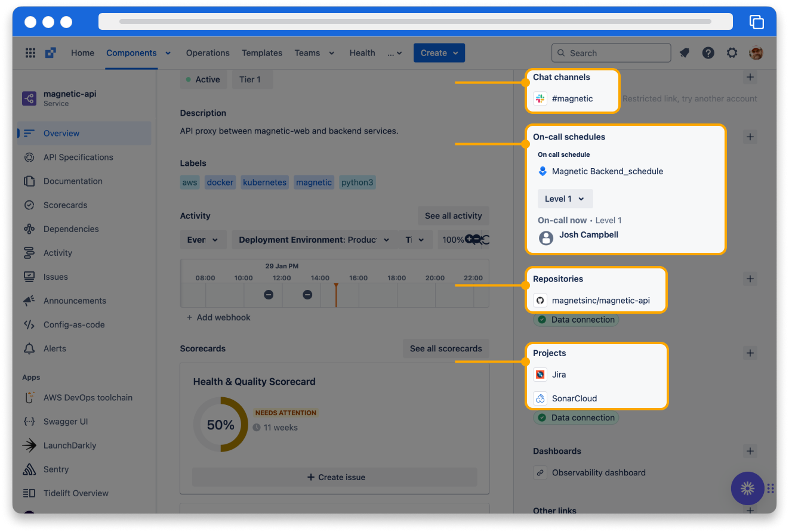
Task: Click the purple floating assistant button
Action: (747, 488)
